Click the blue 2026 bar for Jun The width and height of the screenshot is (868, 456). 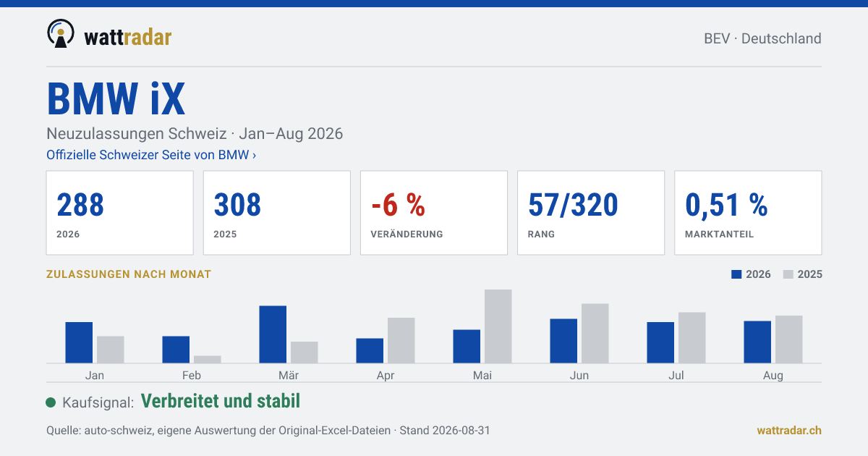(563, 341)
